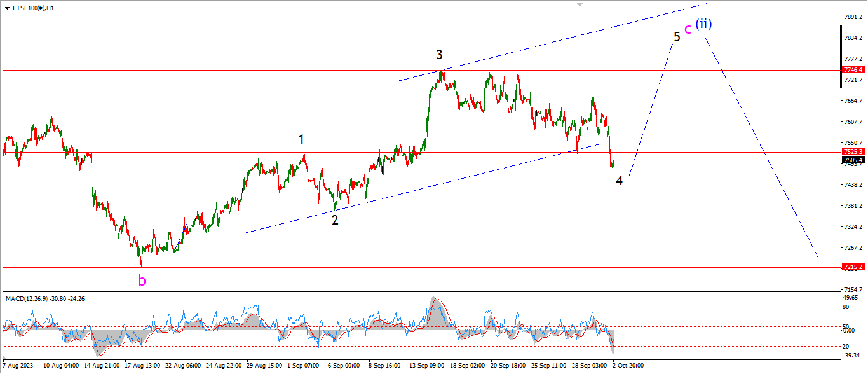This screenshot has width=868, height=374.
Task: Click the chart shift triangle marker at top
Action: [579, 4]
